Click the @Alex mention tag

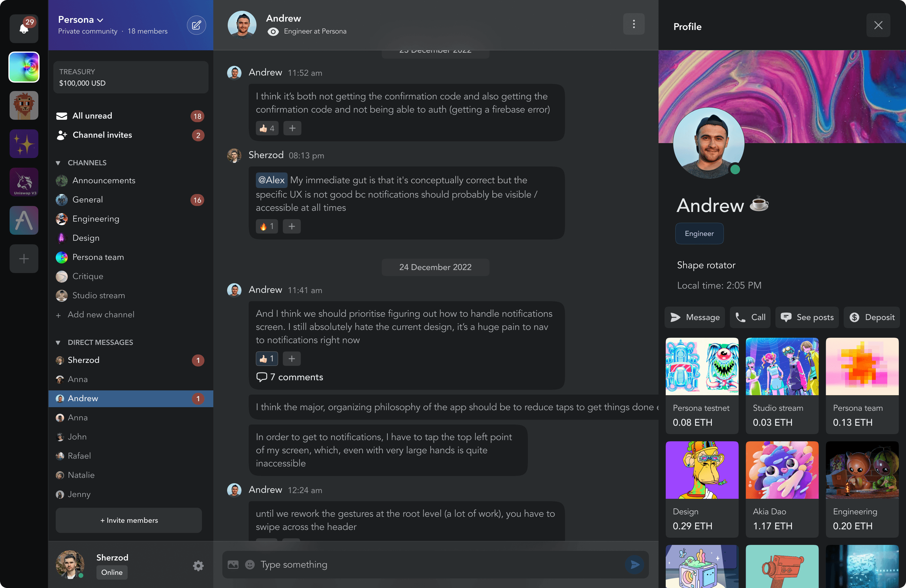click(x=271, y=180)
